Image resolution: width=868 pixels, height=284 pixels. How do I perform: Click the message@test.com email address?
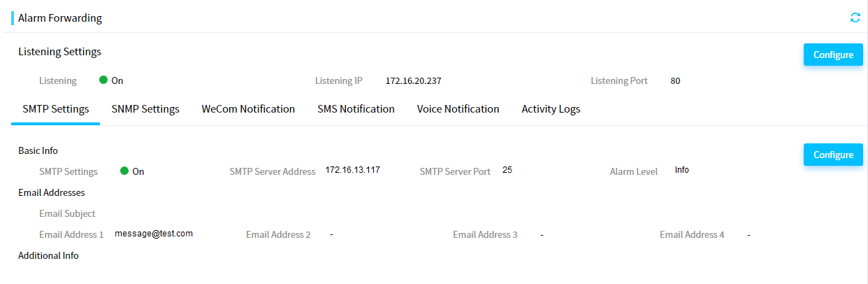(x=154, y=234)
